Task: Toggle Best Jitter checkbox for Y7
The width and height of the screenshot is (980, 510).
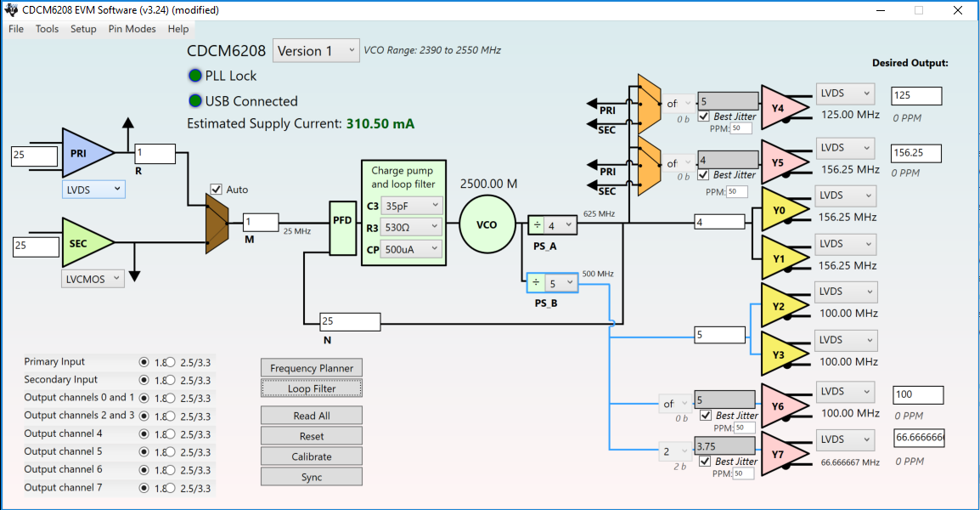Action: (705, 462)
